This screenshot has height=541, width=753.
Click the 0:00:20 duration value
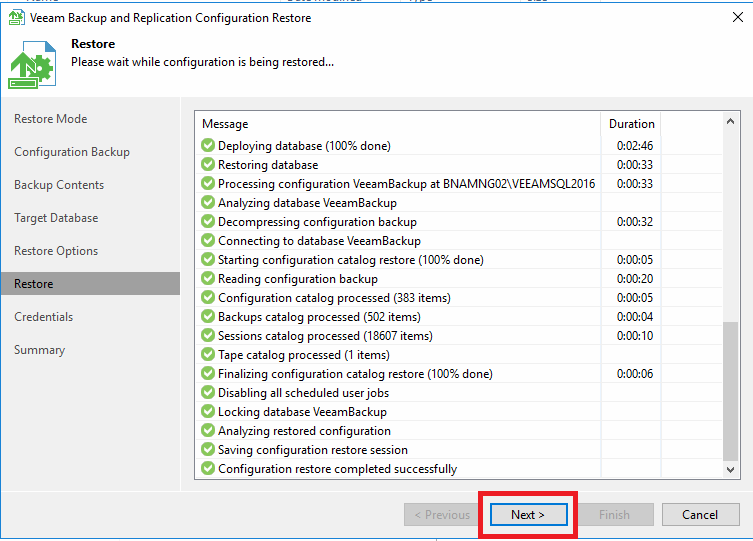tap(635, 279)
